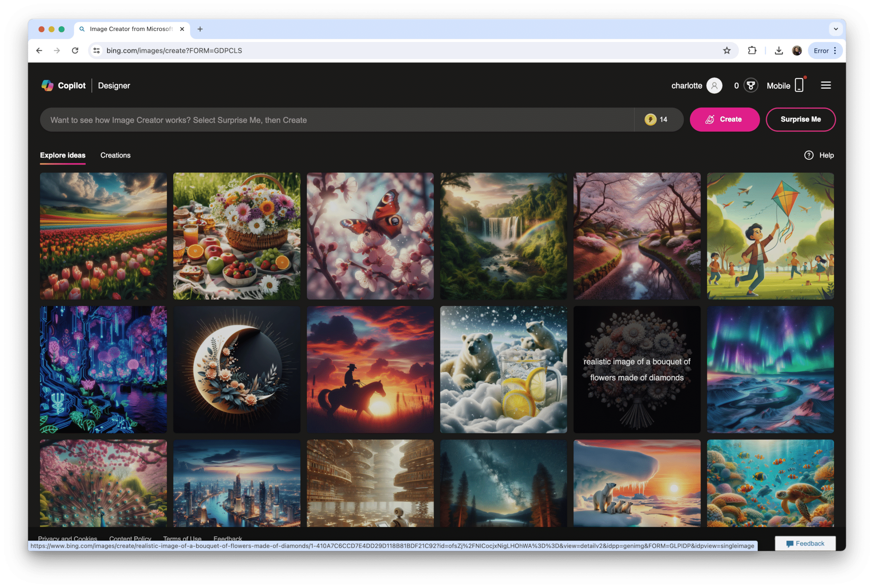This screenshot has height=588, width=874.
Task: Click the browser forward arrow
Action: pos(57,51)
